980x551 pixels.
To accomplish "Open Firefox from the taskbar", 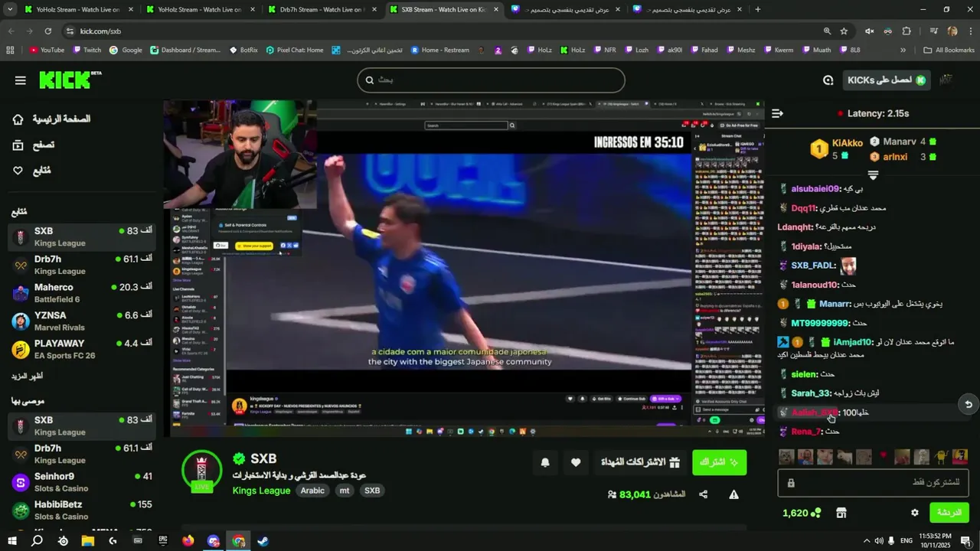I will pos(188,541).
